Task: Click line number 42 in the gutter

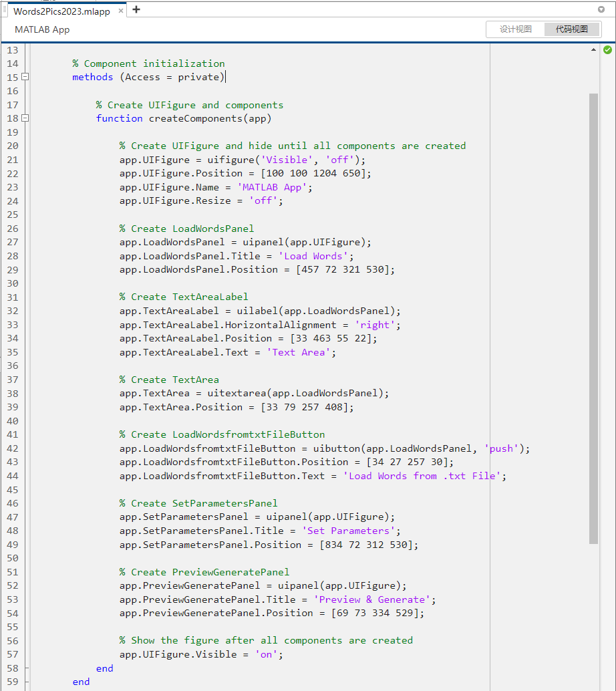Action: (x=13, y=448)
